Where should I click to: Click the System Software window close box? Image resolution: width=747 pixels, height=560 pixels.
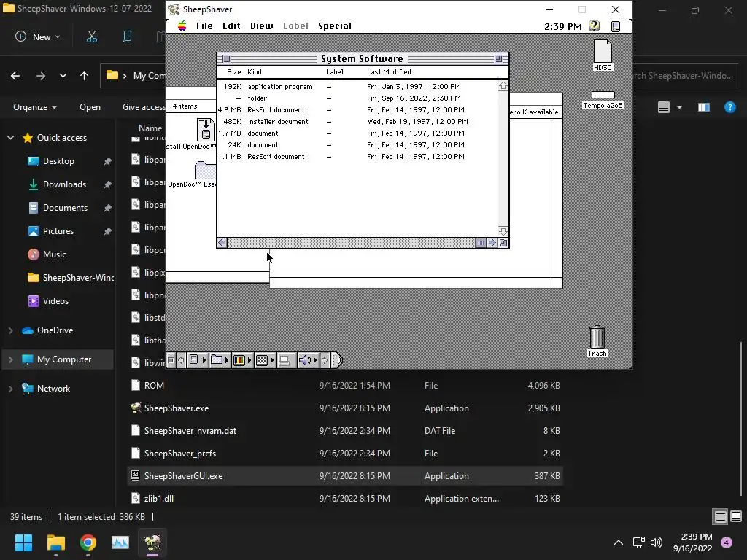click(x=227, y=58)
